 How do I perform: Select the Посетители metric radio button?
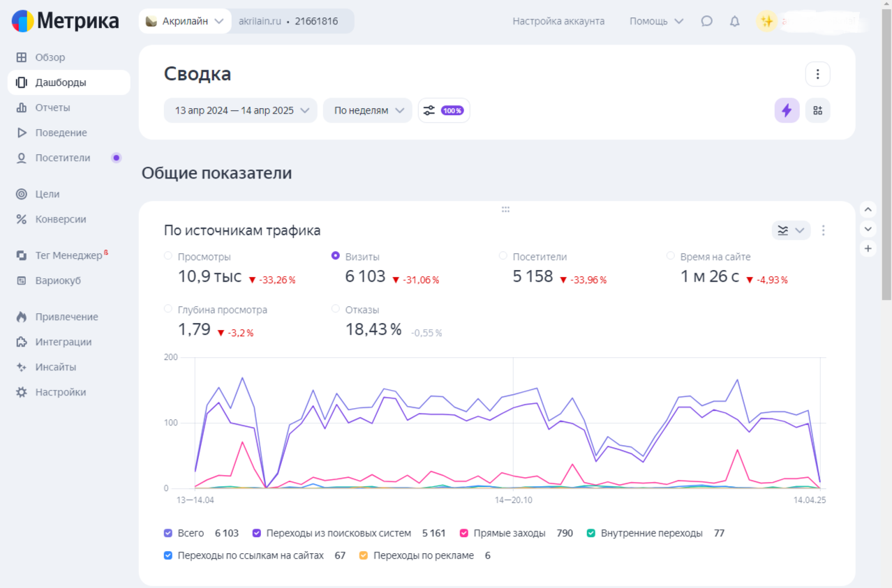[x=503, y=256]
